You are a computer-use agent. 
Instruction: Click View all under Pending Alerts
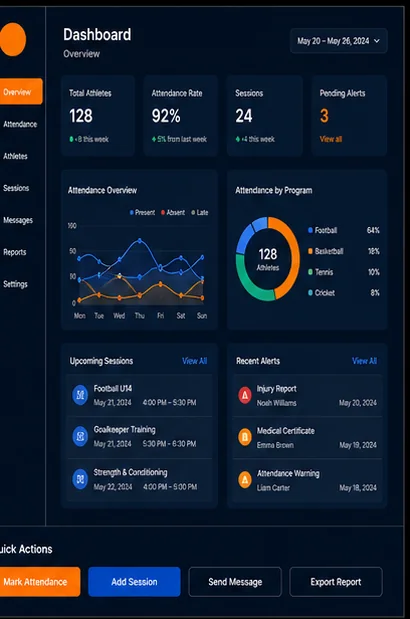point(331,139)
